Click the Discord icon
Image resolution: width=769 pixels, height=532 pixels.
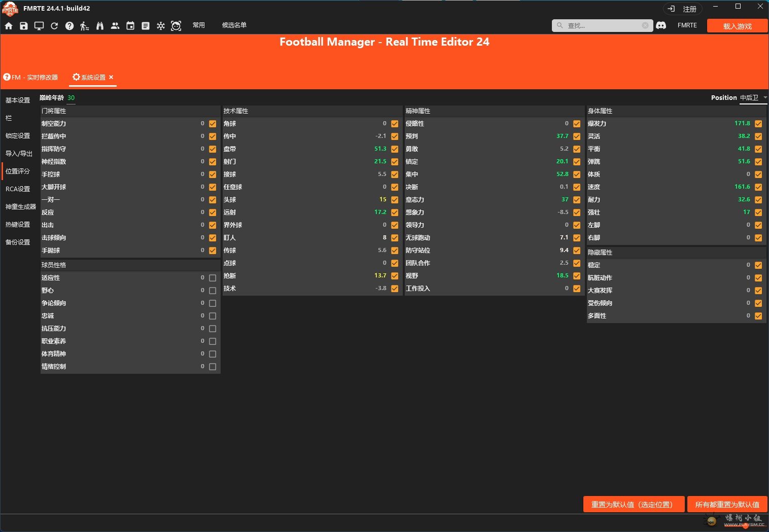point(661,25)
